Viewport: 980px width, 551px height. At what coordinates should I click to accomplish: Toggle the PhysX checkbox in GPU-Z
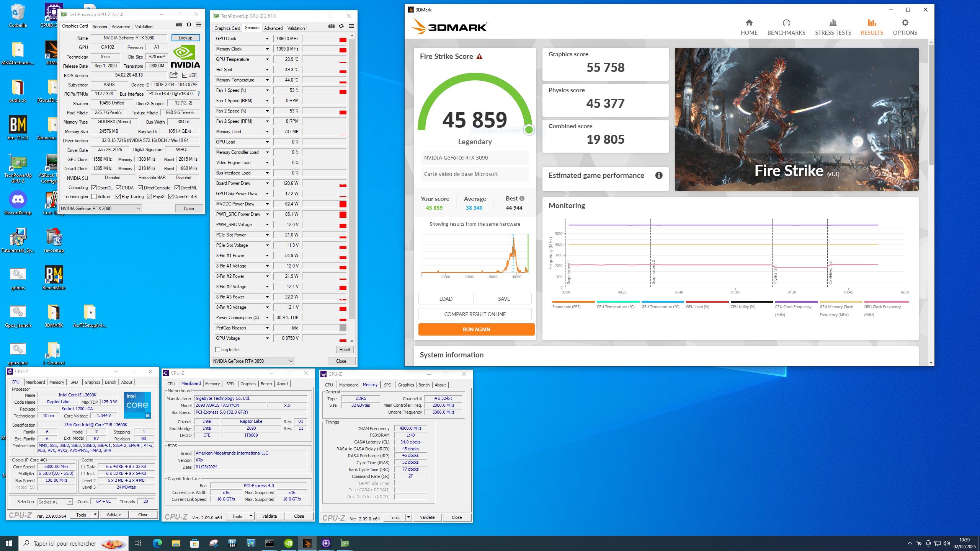149,197
